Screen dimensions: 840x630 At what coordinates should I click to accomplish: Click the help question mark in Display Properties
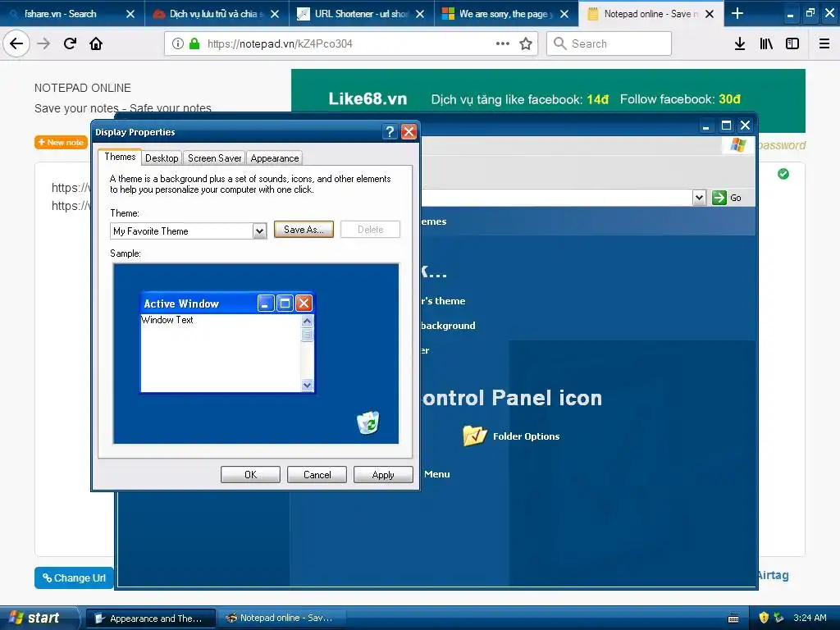tap(390, 132)
